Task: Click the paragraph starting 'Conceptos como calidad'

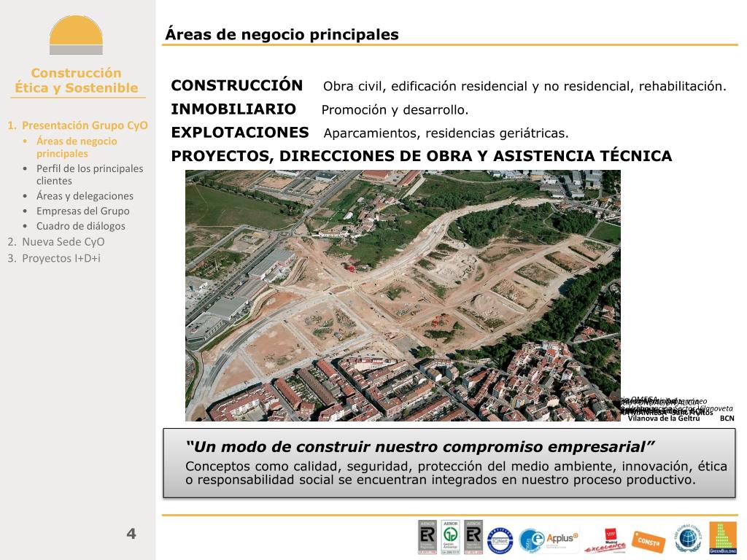Action: coord(456,472)
